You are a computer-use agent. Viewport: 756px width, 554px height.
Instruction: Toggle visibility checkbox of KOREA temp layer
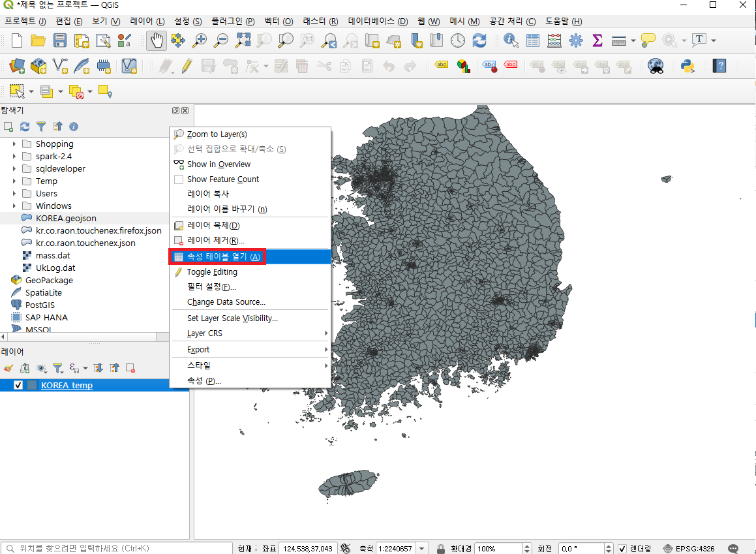point(18,385)
